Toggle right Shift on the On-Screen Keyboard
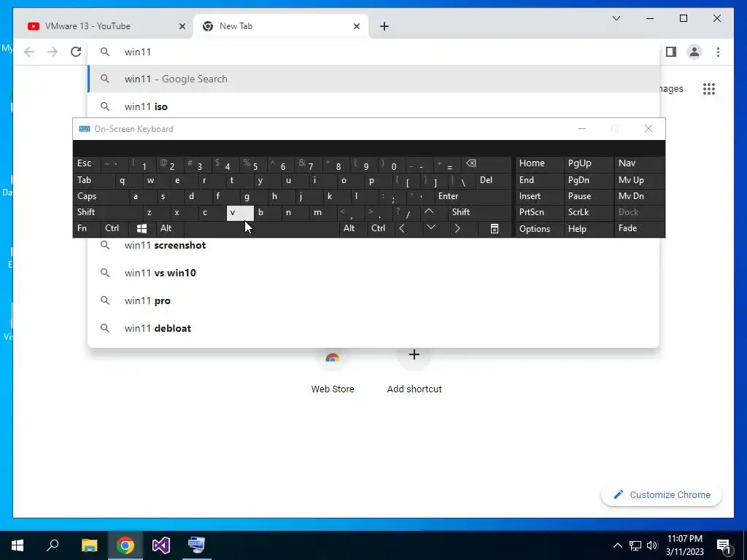The height and width of the screenshot is (560, 747). [480, 212]
